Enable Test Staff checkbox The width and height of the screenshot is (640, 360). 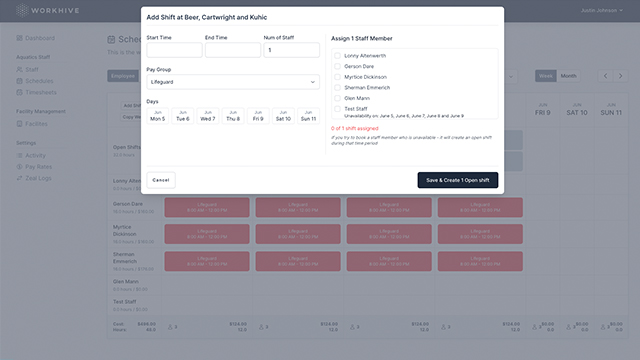[x=337, y=109]
